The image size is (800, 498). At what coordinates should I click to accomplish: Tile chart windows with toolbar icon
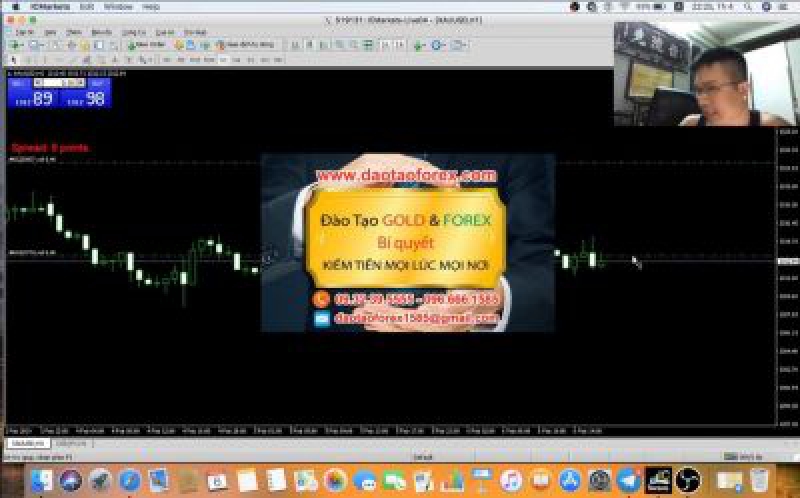(x=368, y=45)
